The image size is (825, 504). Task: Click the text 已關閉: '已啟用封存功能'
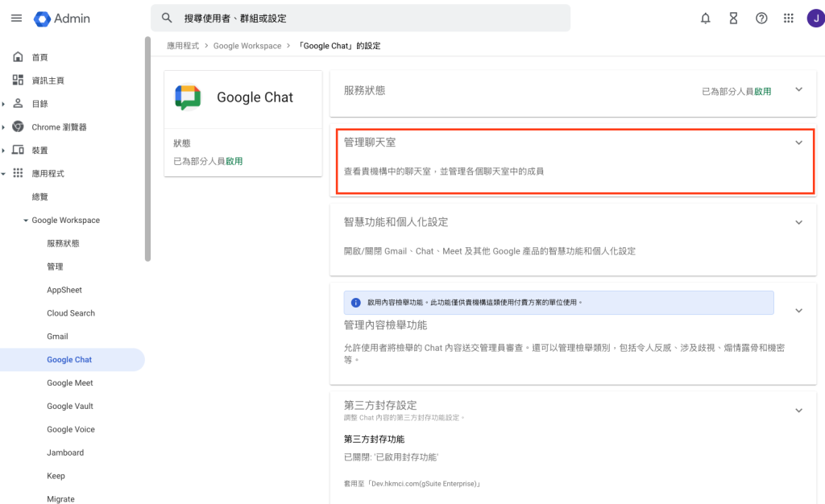click(391, 457)
